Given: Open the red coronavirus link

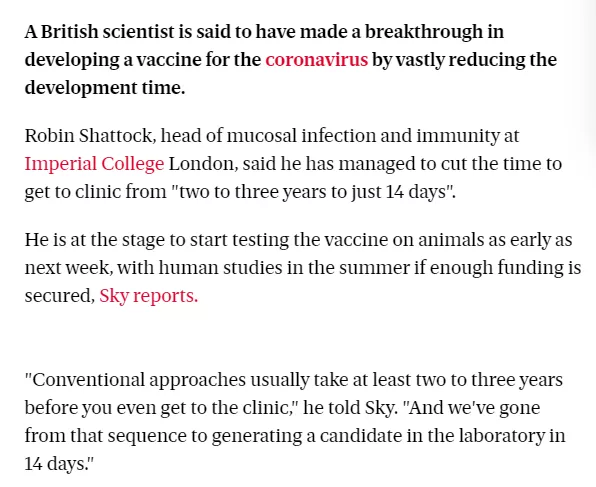Looking at the screenshot, I should [x=316, y=60].
